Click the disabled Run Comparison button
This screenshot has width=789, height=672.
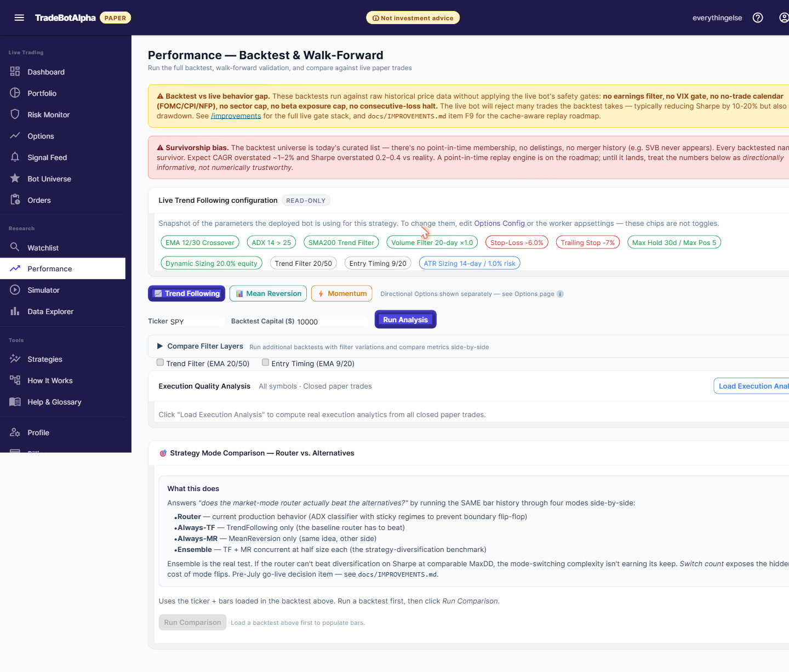pyautogui.click(x=192, y=622)
